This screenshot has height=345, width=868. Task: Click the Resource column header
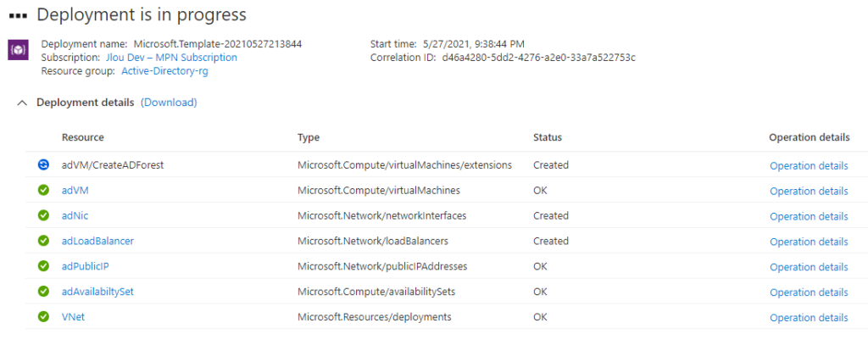[x=82, y=137]
